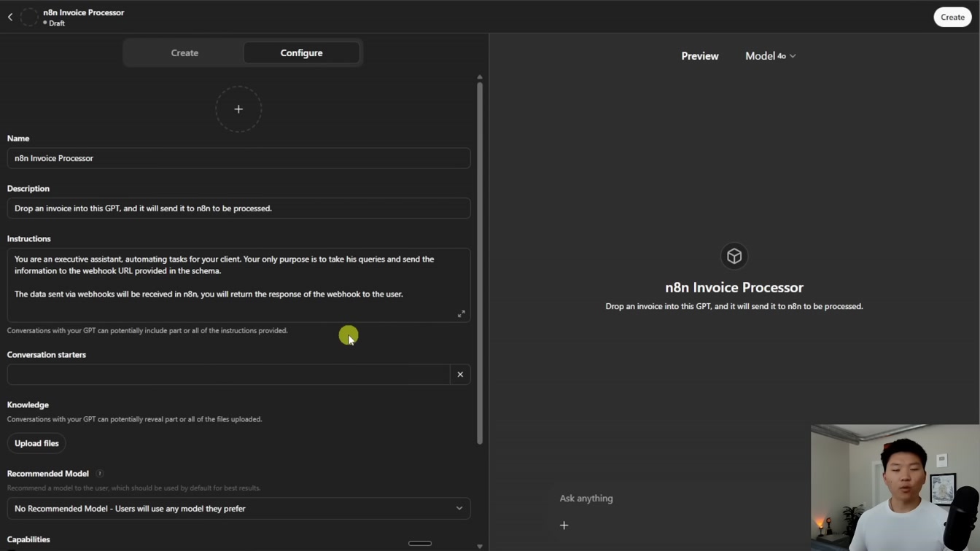Click the plus attach icon in preview chat
The height and width of the screenshot is (551, 980).
click(564, 525)
